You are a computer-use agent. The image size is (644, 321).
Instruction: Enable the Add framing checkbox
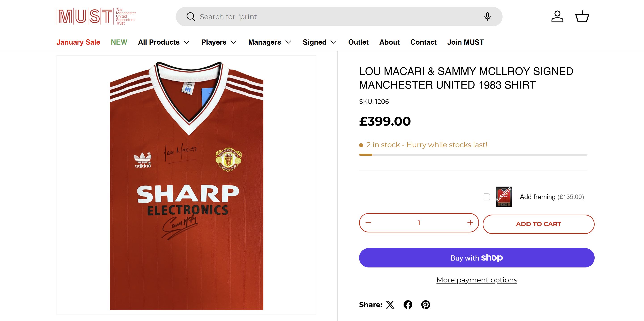(486, 197)
